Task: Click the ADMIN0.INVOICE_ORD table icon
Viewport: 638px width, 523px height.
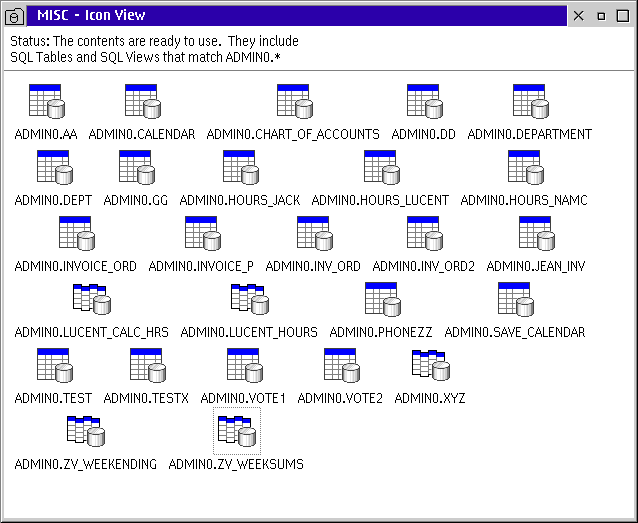Action: click(x=76, y=233)
